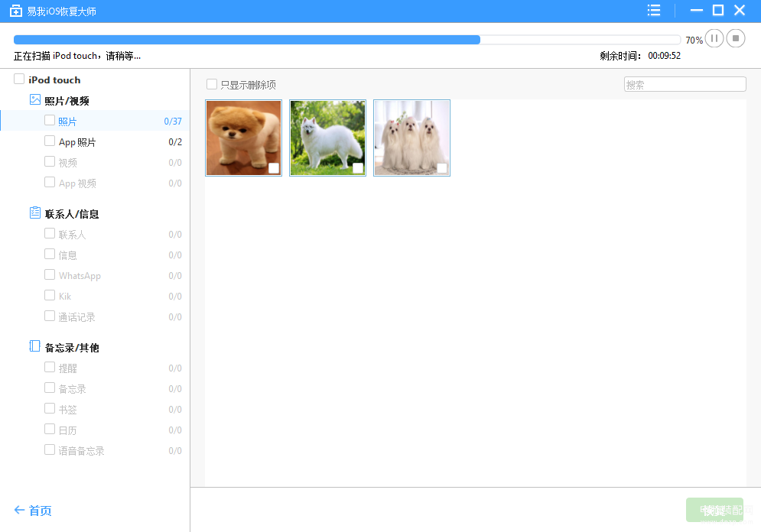This screenshot has width=761, height=532.
Task: Go back via 首页 link
Action: tap(41, 511)
